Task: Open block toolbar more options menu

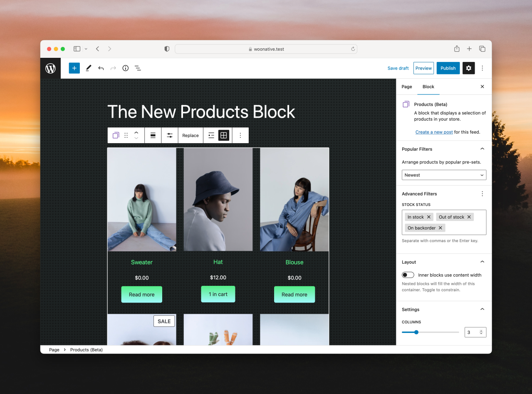Action: click(x=240, y=135)
